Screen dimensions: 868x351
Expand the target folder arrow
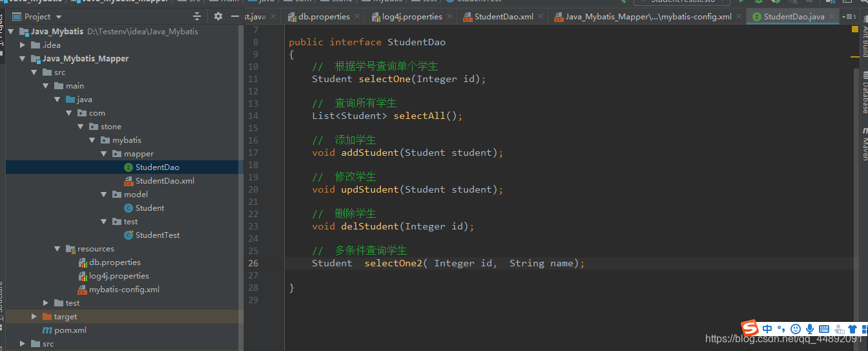pos(34,316)
